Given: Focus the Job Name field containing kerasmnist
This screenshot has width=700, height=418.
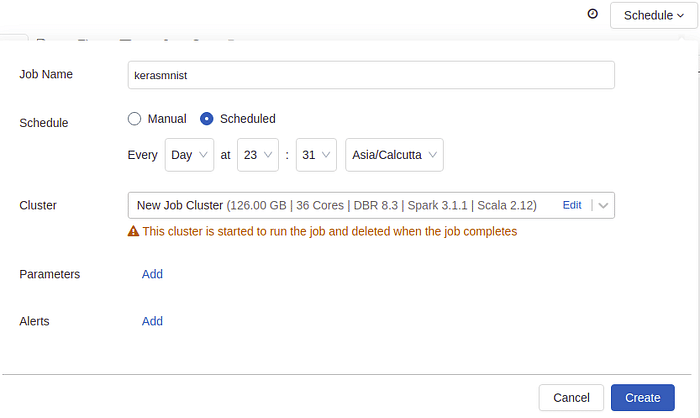Looking at the screenshot, I should 371,75.
